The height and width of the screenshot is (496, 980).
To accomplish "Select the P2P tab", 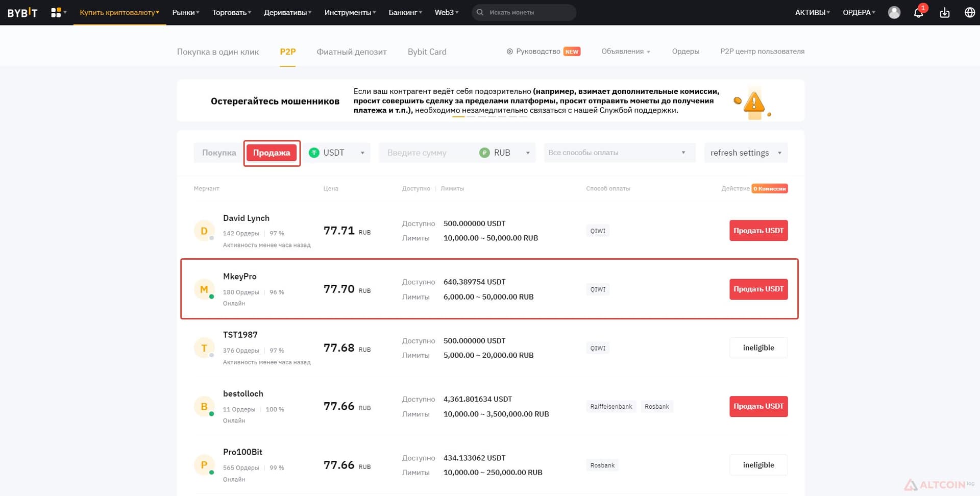I will [288, 52].
